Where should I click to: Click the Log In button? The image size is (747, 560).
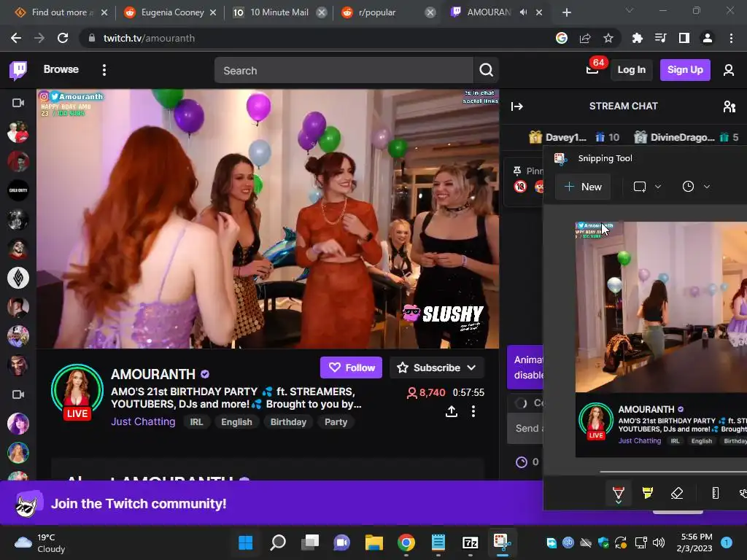pyautogui.click(x=631, y=70)
